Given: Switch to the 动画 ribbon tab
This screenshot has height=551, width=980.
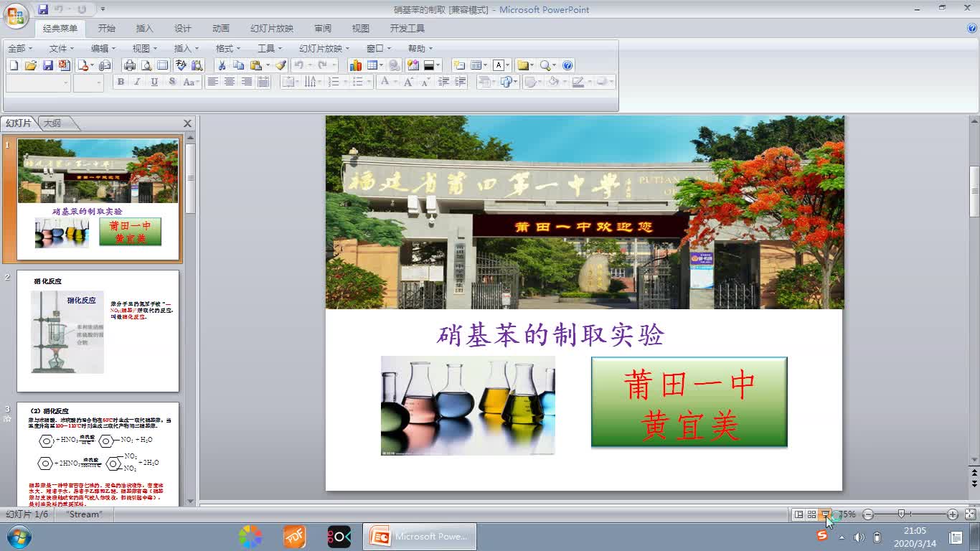Looking at the screenshot, I should [221, 29].
